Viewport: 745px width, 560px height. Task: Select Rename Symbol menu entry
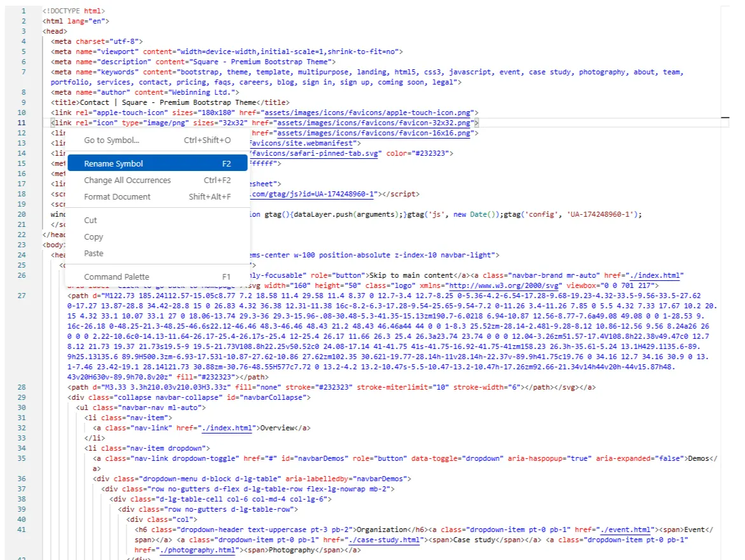tap(157, 163)
